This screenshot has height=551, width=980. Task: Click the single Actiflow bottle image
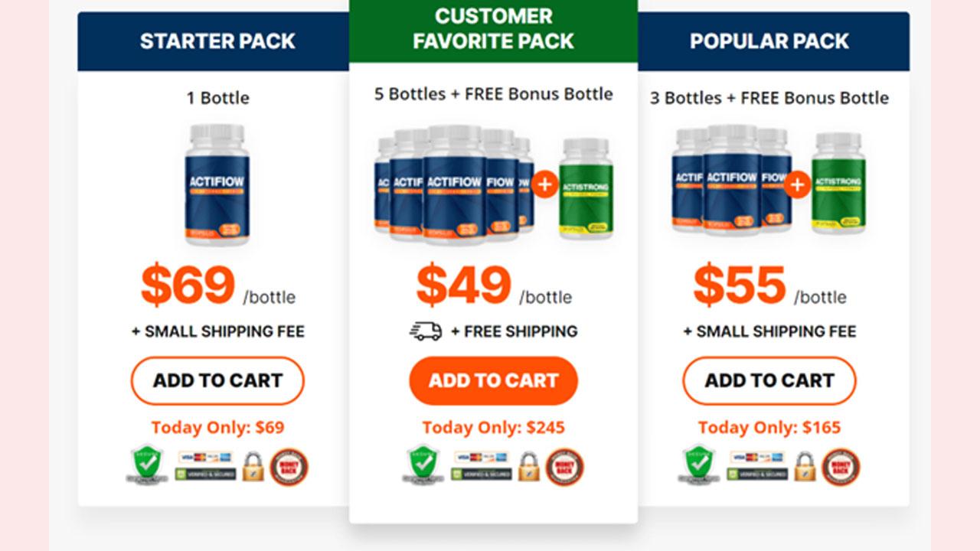click(217, 185)
